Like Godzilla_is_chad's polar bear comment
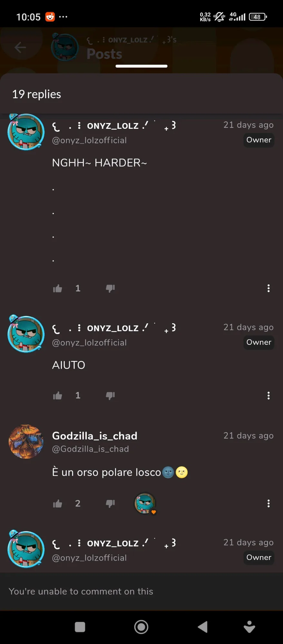The height and width of the screenshot is (644, 283). (57, 504)
